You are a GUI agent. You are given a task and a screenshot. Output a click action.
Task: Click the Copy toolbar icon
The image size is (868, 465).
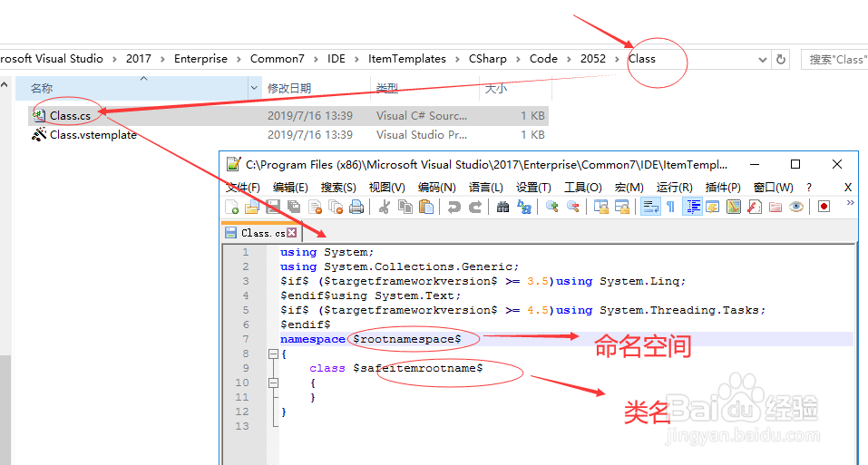point(405,207)
